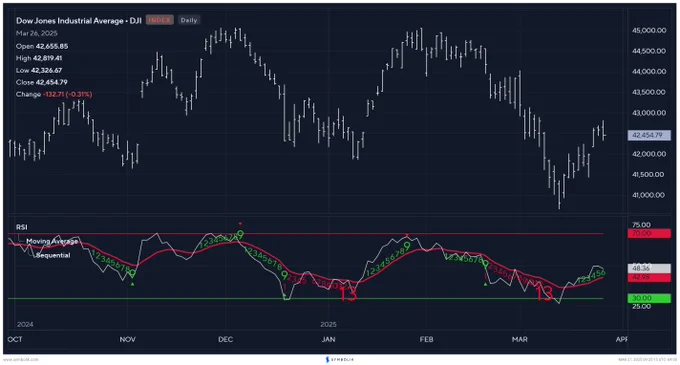The image size is (680, 365).
Task: Click the 2024 year label
Action: [x=25, y=324]
